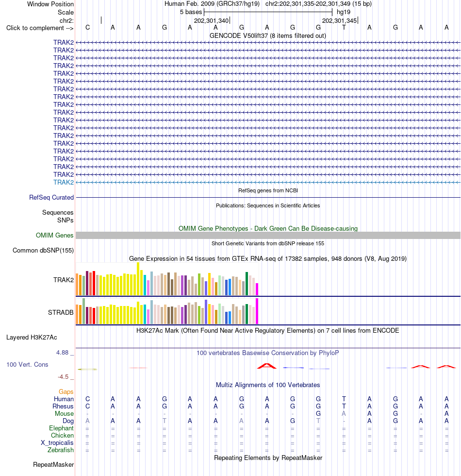Click the Common dbSNP(155) label
Image resolution: width=461 pixels, height=476 pixels.
point(43,251)
